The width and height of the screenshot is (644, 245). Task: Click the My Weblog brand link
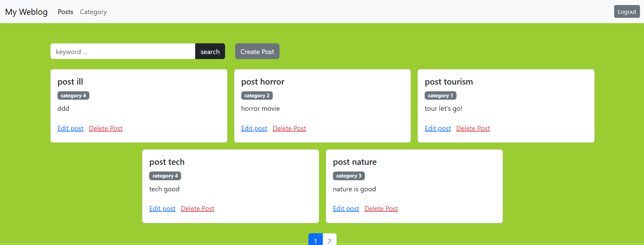26,12
